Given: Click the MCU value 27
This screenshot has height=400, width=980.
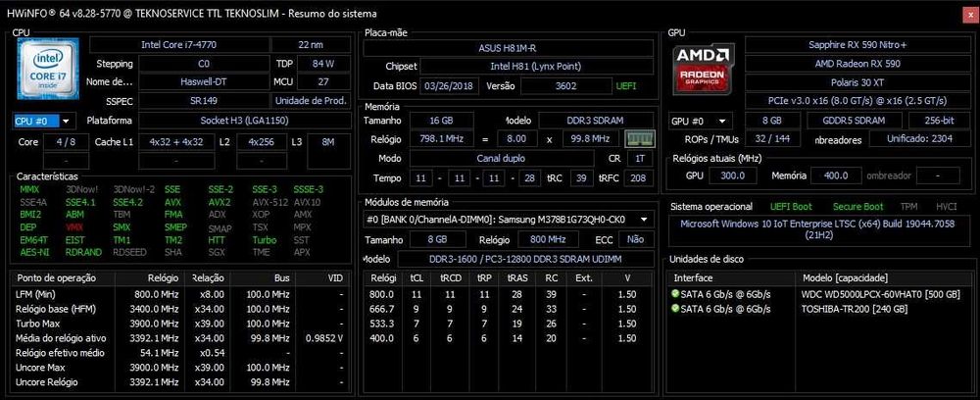Looking at the screenshot, I should (323, 82).
